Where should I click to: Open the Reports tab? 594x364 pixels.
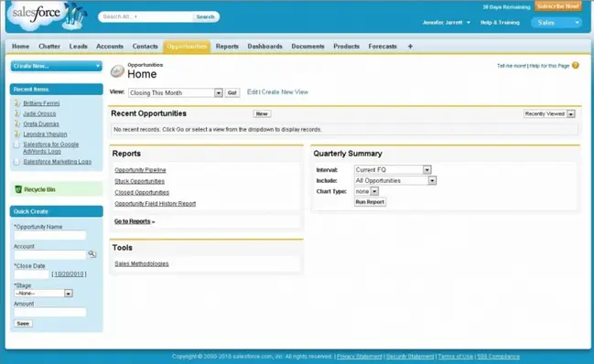(227, 46)
